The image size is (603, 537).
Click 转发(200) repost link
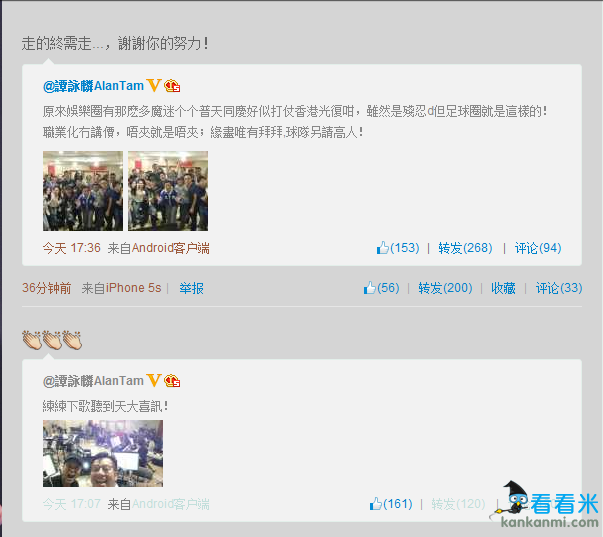tap(445, 288)
